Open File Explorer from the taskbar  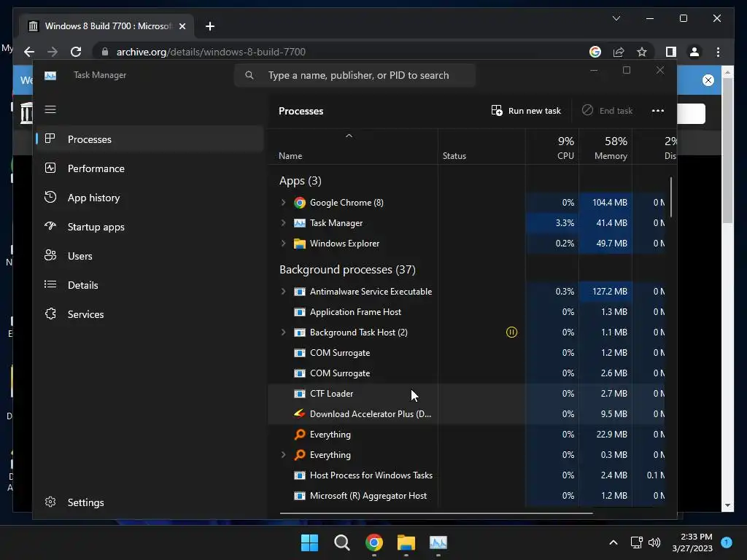pyautogui.click(x=406, y=542)
